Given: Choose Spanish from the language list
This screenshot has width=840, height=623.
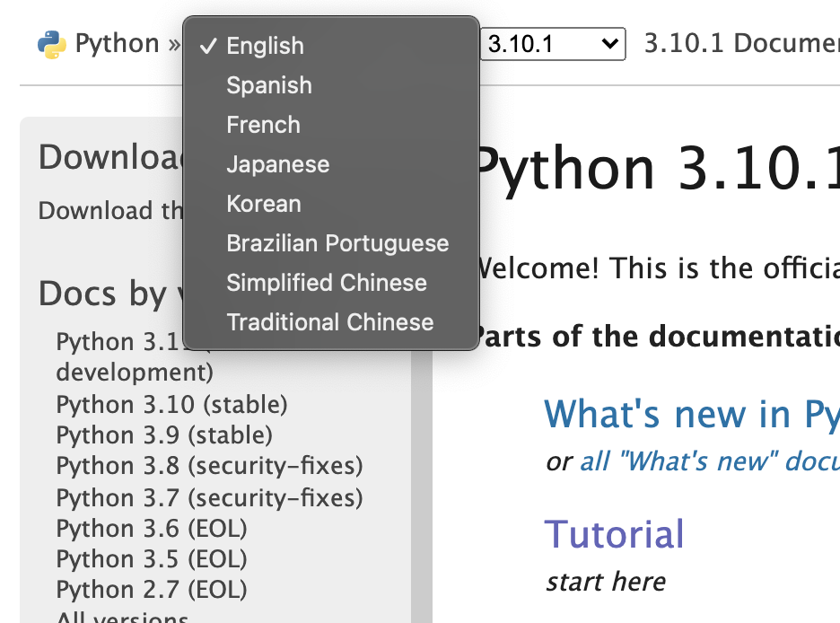Looking at the screenshot, I should 330,85.
